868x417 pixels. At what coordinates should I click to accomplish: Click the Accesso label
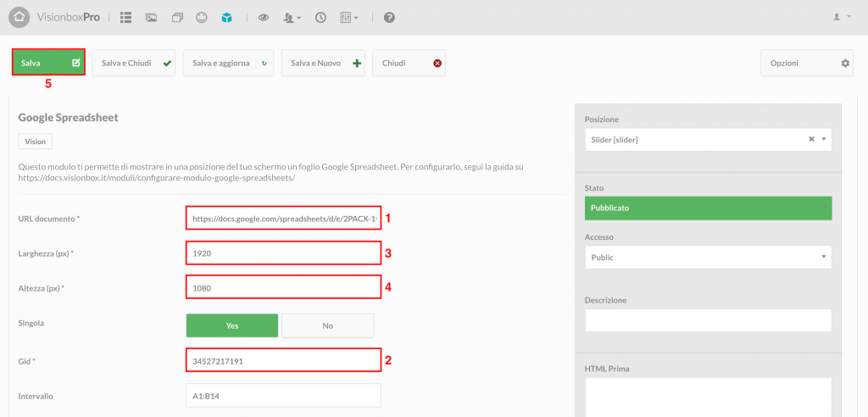599,237
